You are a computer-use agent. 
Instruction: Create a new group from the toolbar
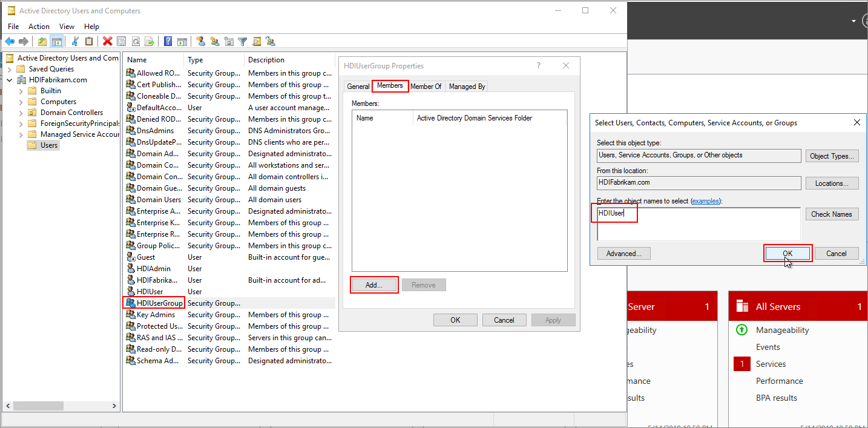point(214,41)
